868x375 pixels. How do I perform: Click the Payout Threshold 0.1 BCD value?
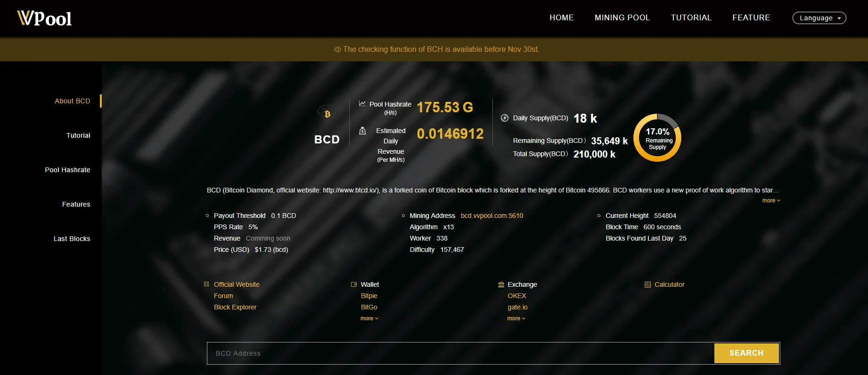pyautogui.click(x=284, y=216)
